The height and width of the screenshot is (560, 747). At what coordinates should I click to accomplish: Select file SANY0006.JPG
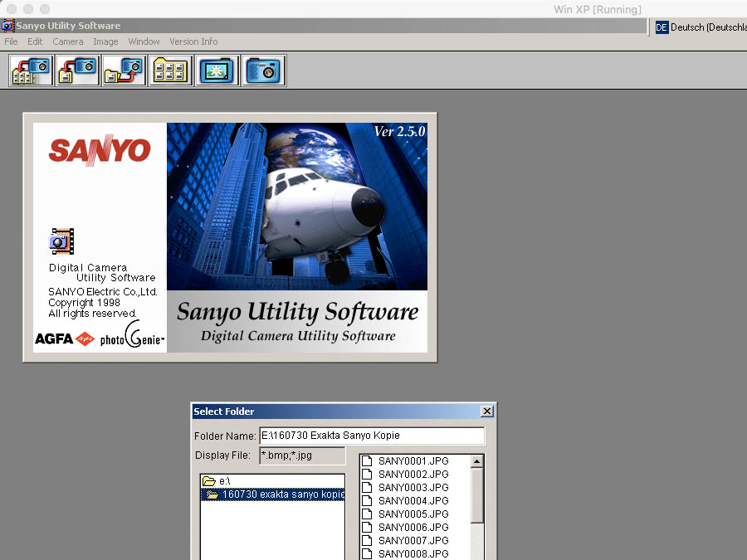405,528
